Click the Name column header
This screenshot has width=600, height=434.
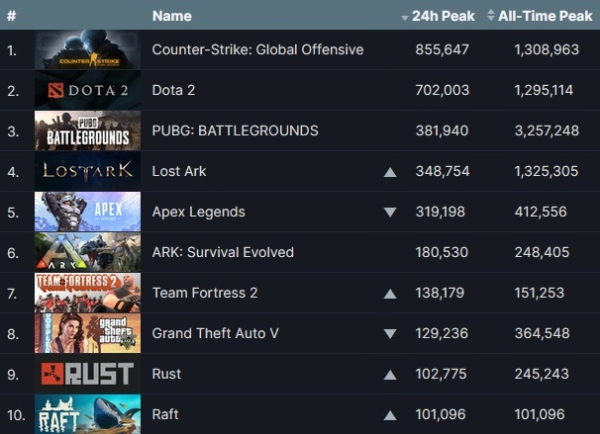(172, 16)
